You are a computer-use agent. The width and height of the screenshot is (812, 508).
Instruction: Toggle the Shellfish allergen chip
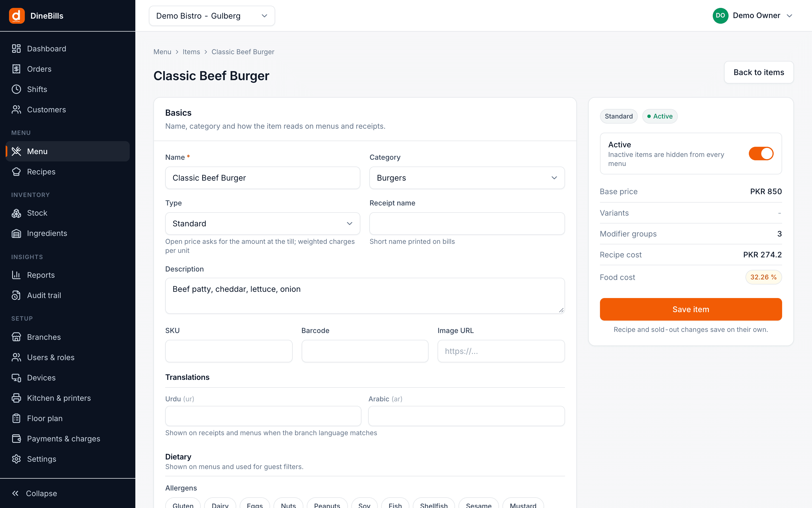pos(434,503)
